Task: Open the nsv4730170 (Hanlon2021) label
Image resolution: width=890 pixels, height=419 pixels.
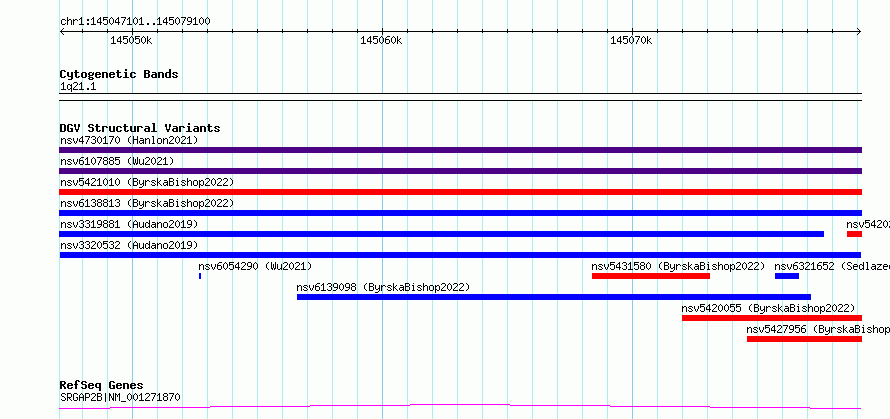Action: pyautogui.click(x=129, y=140)
